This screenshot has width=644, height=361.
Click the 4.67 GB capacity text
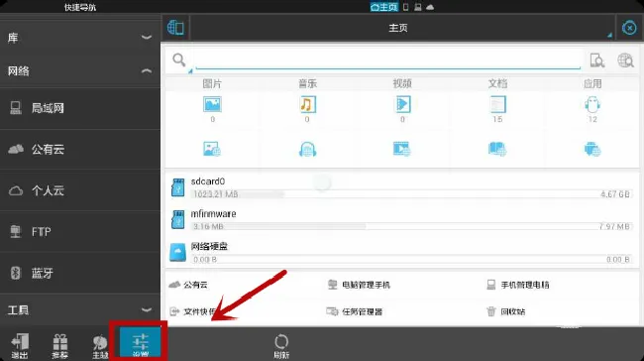tap(615, 194)
